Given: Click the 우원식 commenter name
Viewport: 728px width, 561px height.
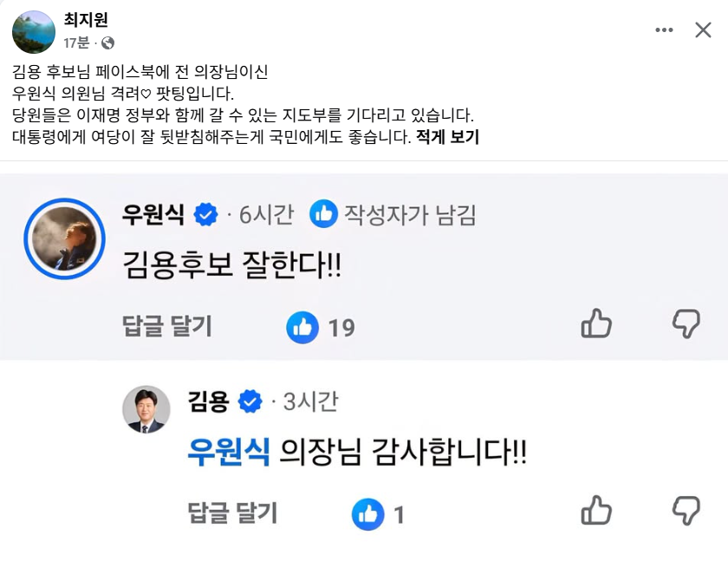Looking at the screenshot, I should (x=153, y=214).
